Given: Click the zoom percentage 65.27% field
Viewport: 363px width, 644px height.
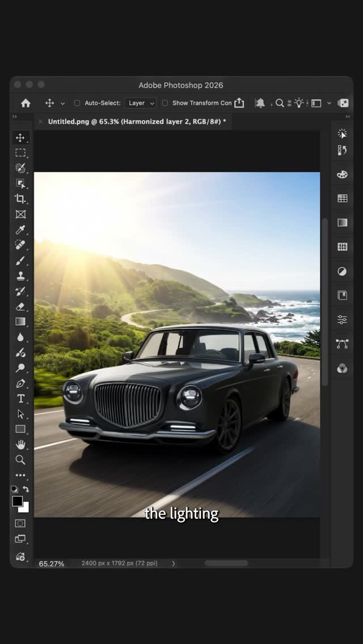Looking at the screenshot, I should click(52, 564).
